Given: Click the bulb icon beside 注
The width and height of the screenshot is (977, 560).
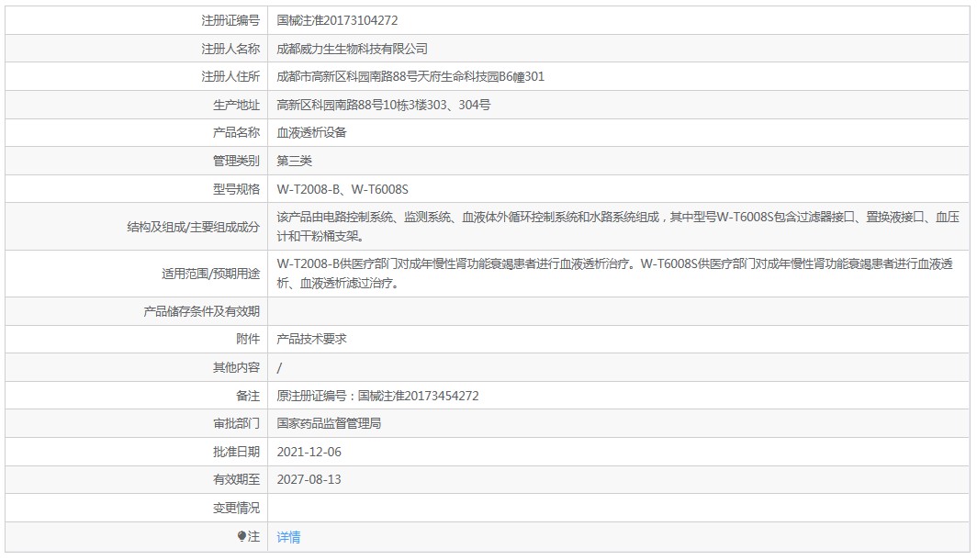Looking at the screenshot, I should pos(241,536).
